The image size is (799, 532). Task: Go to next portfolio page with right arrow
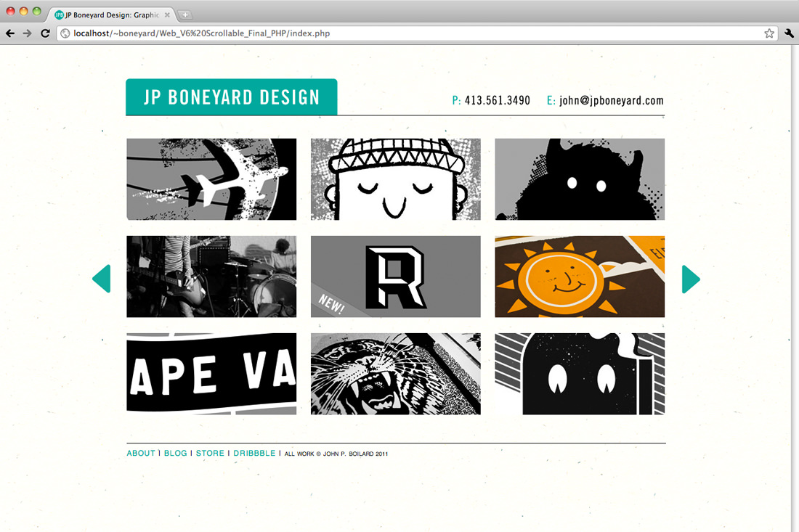tap(691, 279)
